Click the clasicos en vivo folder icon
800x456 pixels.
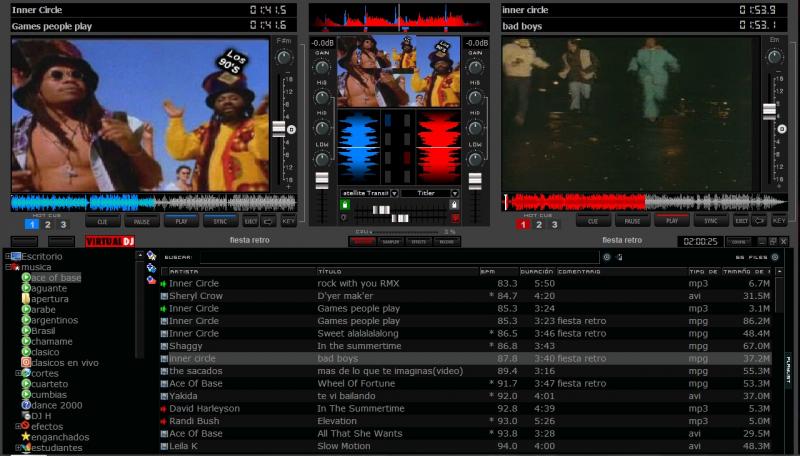click(x=26, y=362)
